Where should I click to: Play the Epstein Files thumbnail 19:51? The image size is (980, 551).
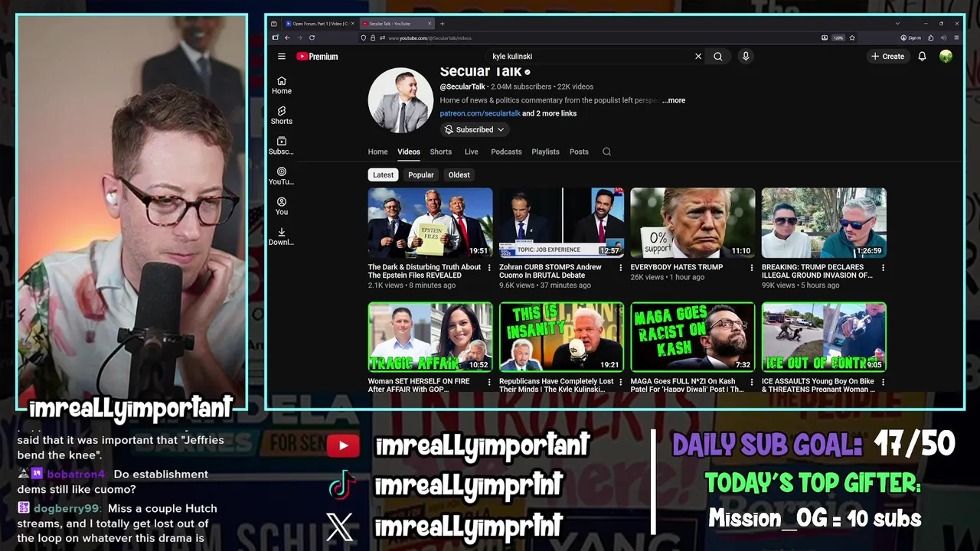[430, 223]
